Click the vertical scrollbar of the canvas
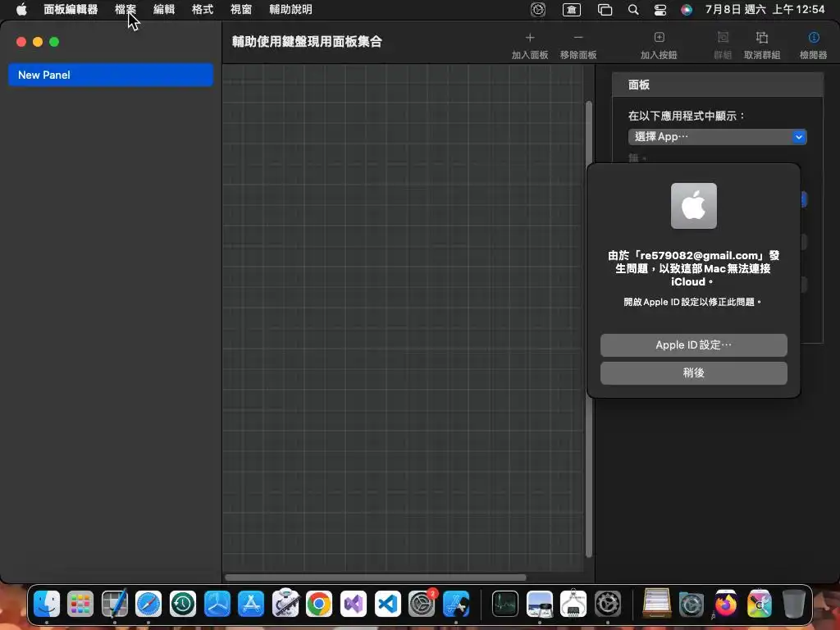Viewport: 840px width, 630px height. point(589,329)
